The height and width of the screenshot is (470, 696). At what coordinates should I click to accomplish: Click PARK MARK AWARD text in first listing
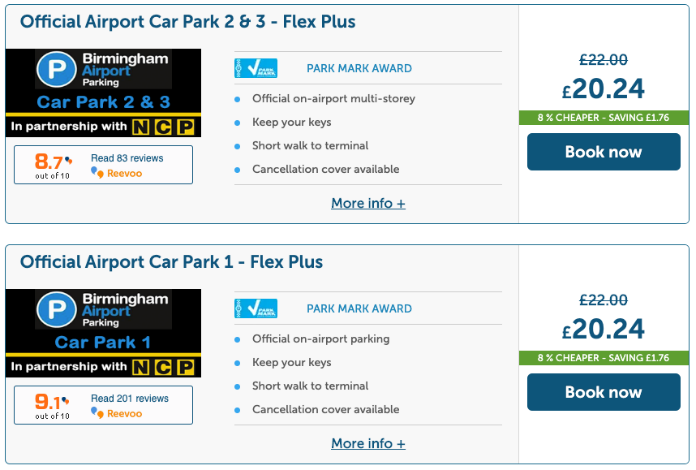pyautogui.click(x=359, y=69)
